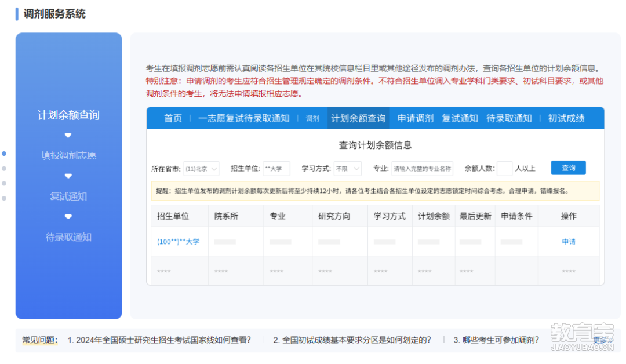Click the 计划余额 column header
The image size is (626, 364).
pos(434,216)
